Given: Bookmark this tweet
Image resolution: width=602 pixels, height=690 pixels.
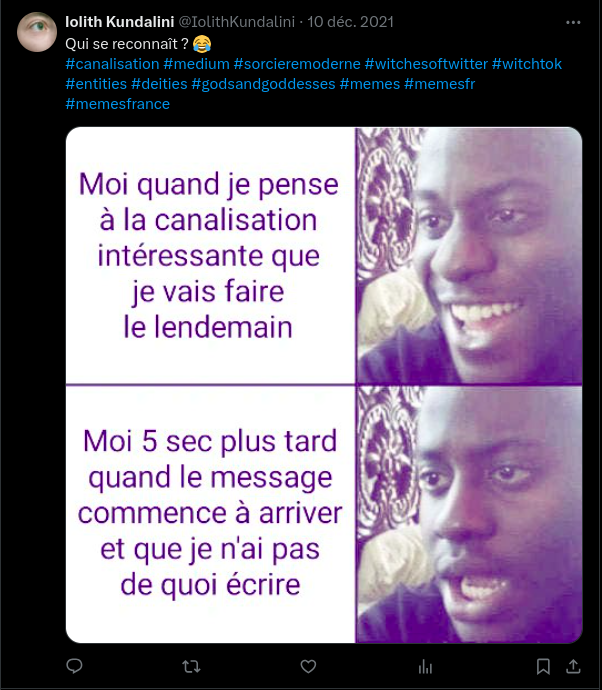Looking at the screenshot, I should 543,667.
